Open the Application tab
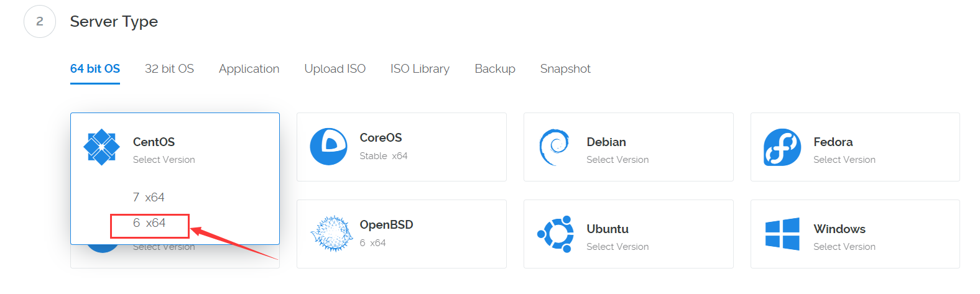The height and width of the screenshot is (294, 980). (x=249, y=68)
